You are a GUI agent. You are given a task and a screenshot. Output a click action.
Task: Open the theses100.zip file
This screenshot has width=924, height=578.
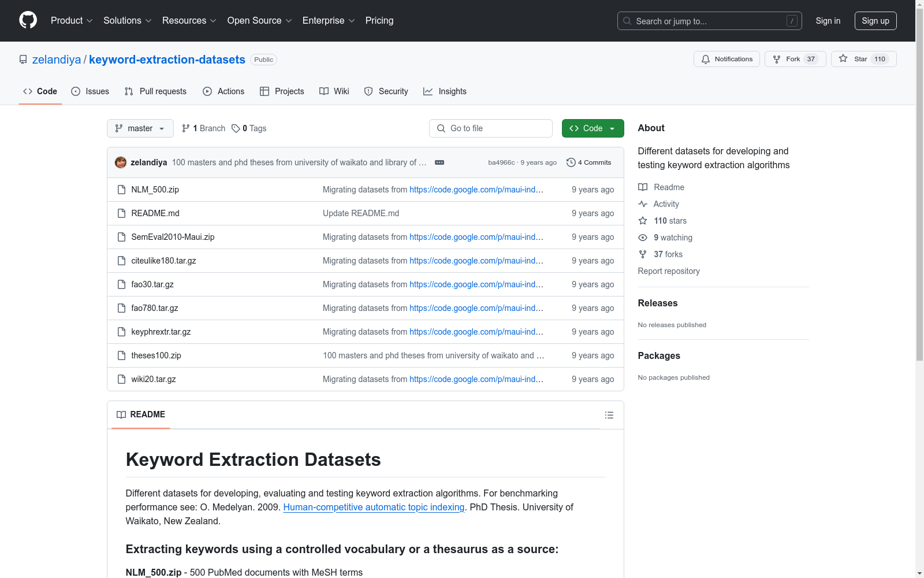156,355
